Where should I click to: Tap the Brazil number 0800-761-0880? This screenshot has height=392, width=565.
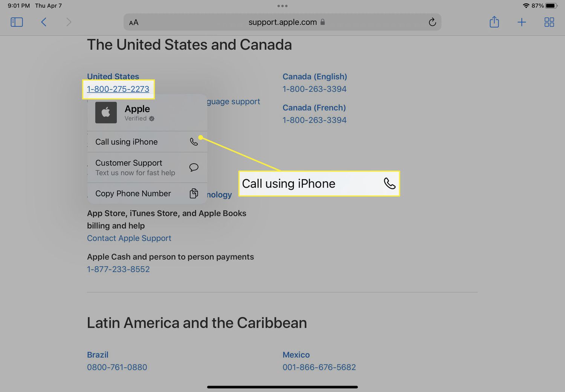[117, 367]
